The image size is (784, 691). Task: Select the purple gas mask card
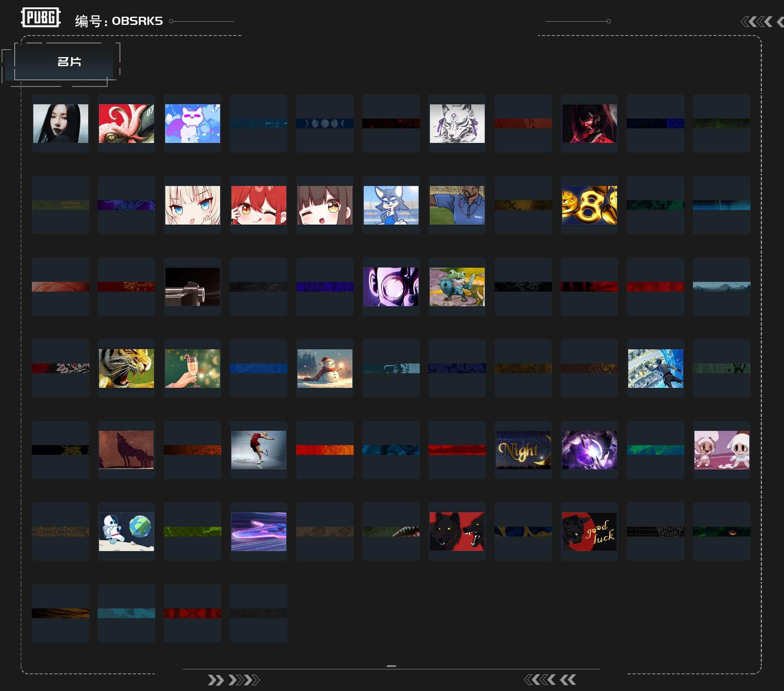click(391, 287)
